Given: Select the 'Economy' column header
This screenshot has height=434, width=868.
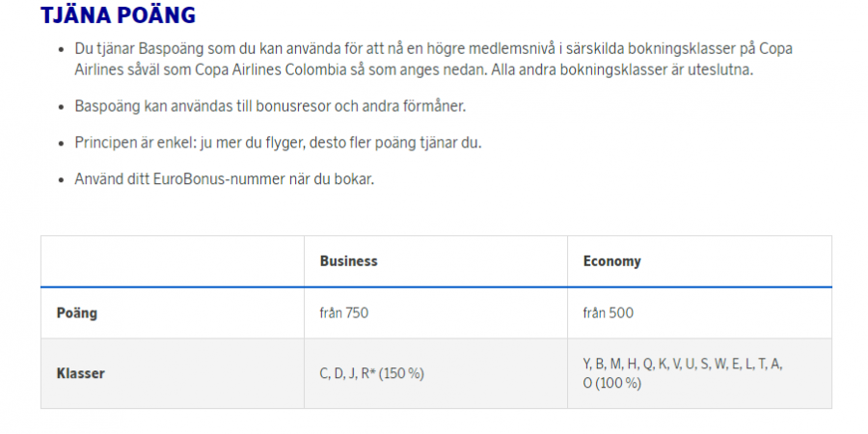Looking at the screenshot, I should pos(611,261).
